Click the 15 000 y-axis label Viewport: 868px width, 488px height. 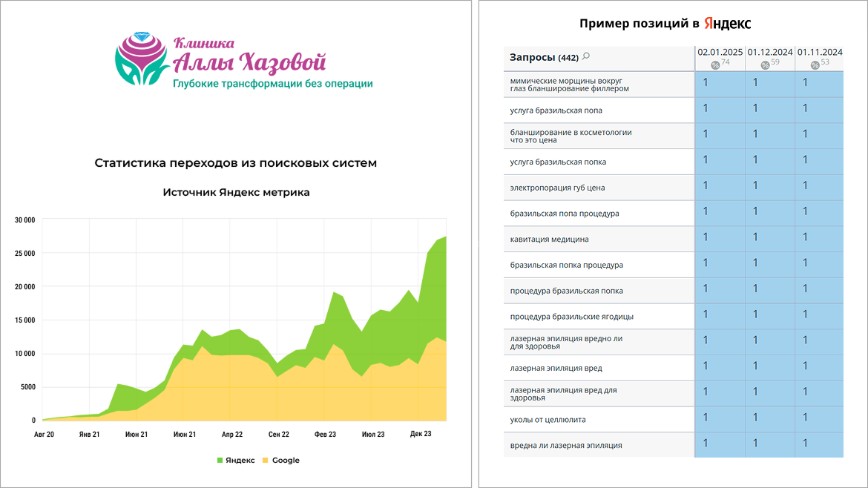[25, 320]
